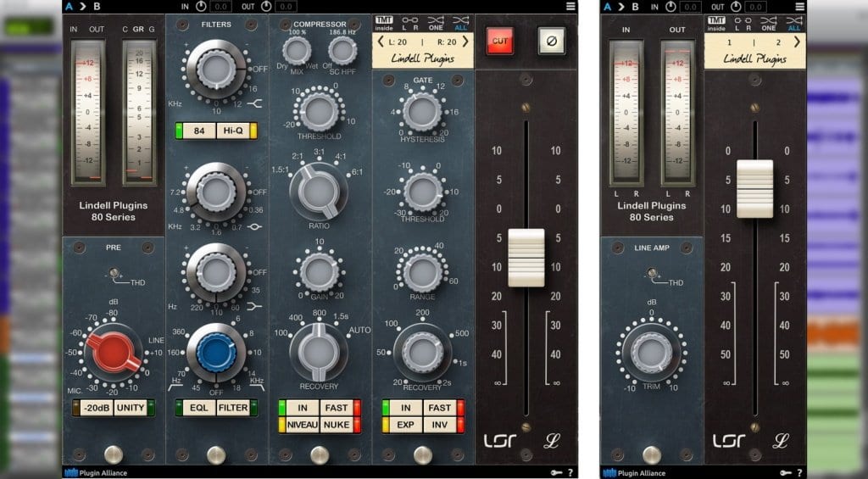Screen dimensions: 868x479
Task: Select the ONE icon in Line Amp window
Action: pyautogui.click(x=768, y=23)
